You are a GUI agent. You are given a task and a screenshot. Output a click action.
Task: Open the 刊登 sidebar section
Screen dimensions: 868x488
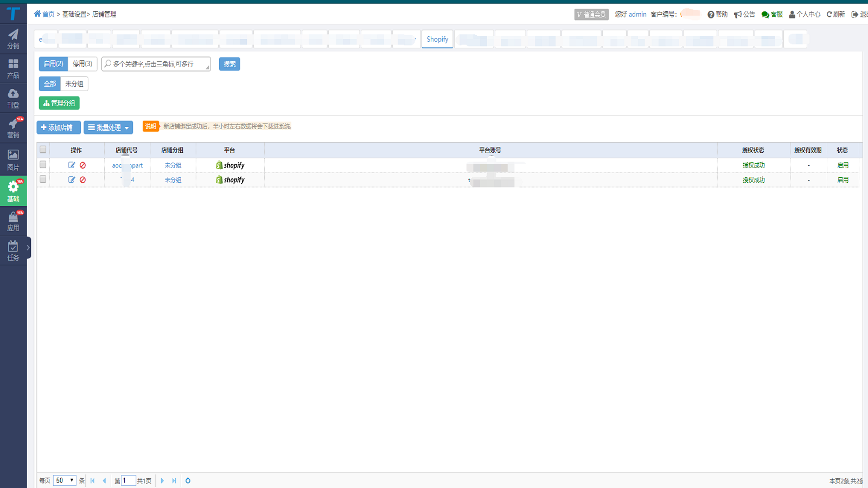click(13, 98)
